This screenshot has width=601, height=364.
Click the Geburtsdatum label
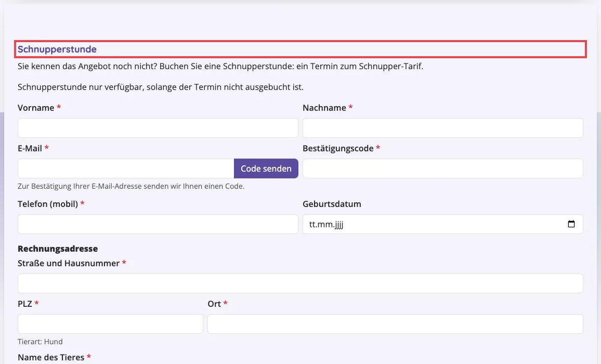332,204
